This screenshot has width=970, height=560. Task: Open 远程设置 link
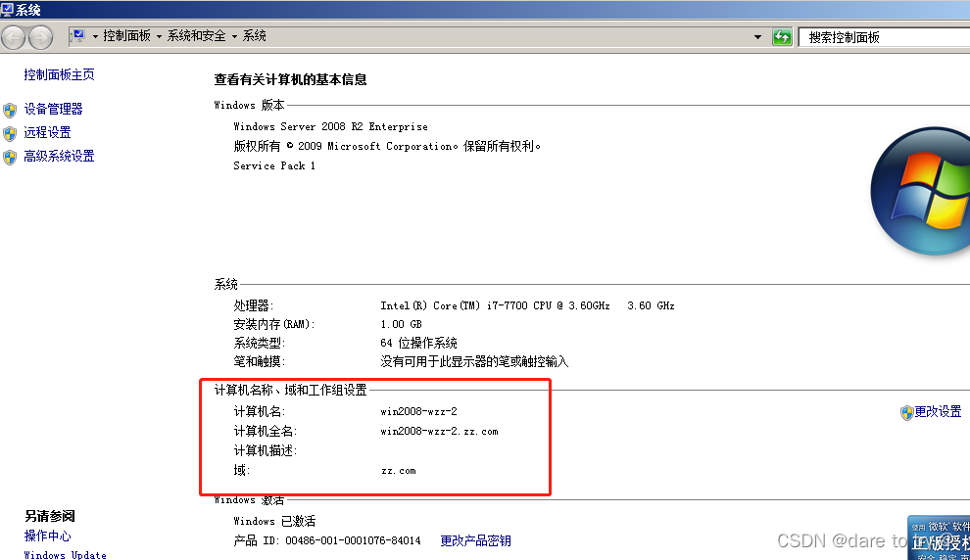click(x=47, y=132)
